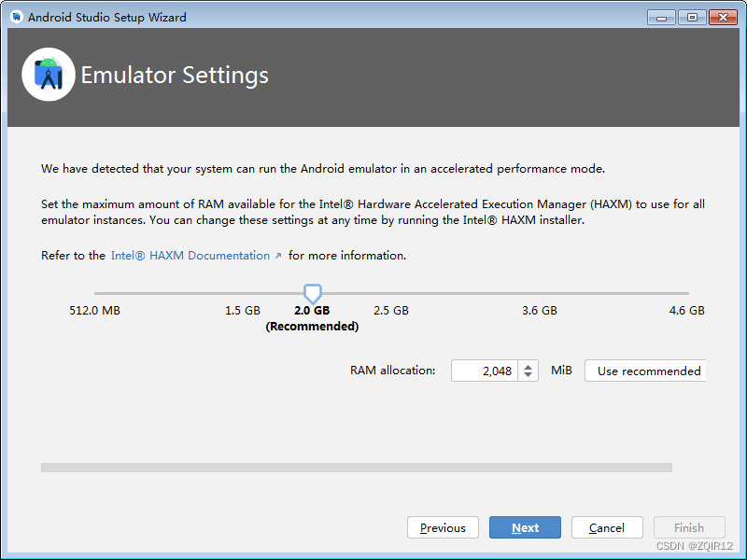Click the Android Studio logo in header
Screen dimensions: 747x560
pyautogui.click(x=49, y=75)
